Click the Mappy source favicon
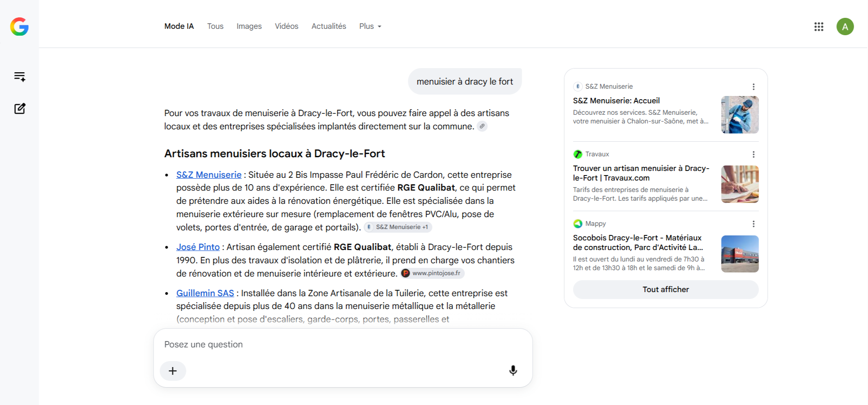This screenshot has width=868, height=405. [578, 224]
